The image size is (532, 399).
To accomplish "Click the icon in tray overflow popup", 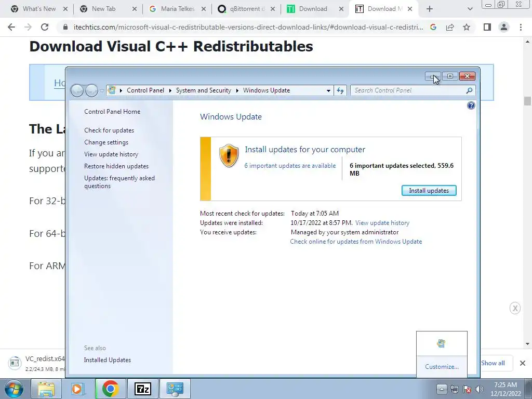I will (441, 343).
